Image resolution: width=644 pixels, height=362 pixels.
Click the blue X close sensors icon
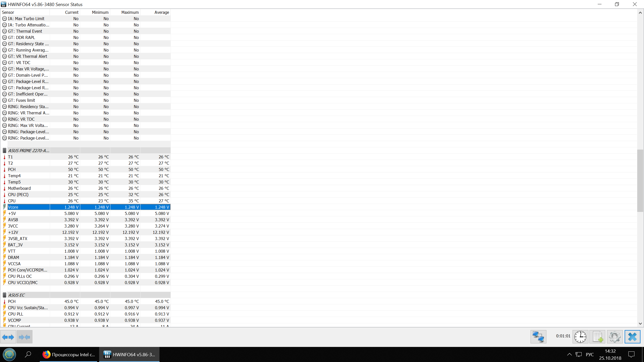pyautogui.click(x=632, y=337)
